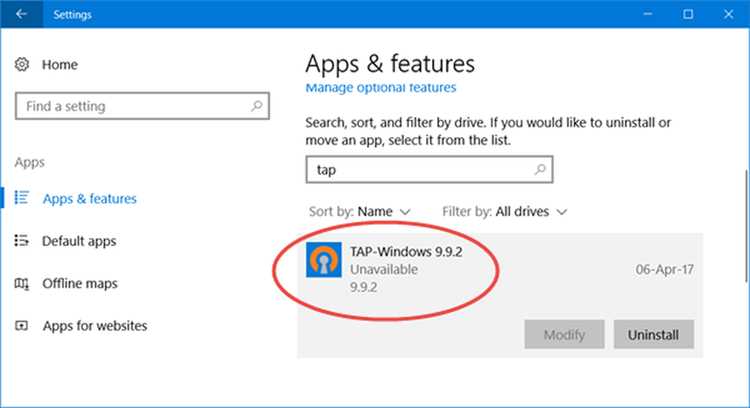Click the 06-Apr-17 install date
The image size is (750, 408).
pyautogui.click(x=664, y=269)
